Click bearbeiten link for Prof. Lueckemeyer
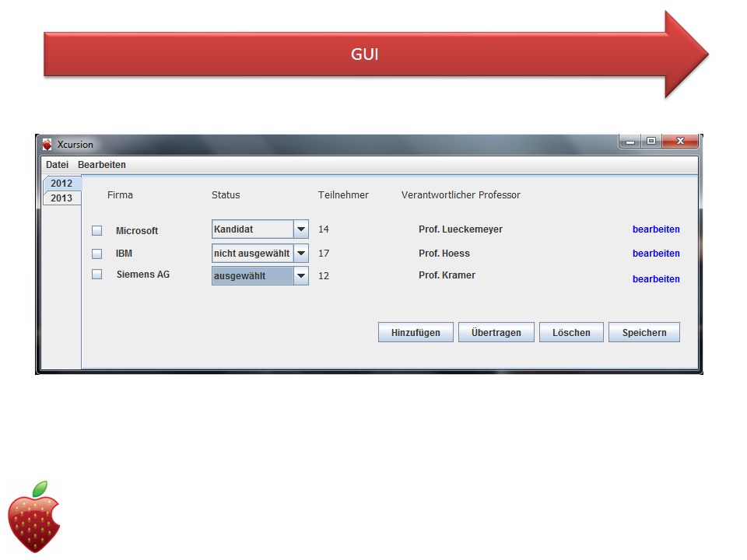This screenshot has width=747, height=560. [656, 229]
